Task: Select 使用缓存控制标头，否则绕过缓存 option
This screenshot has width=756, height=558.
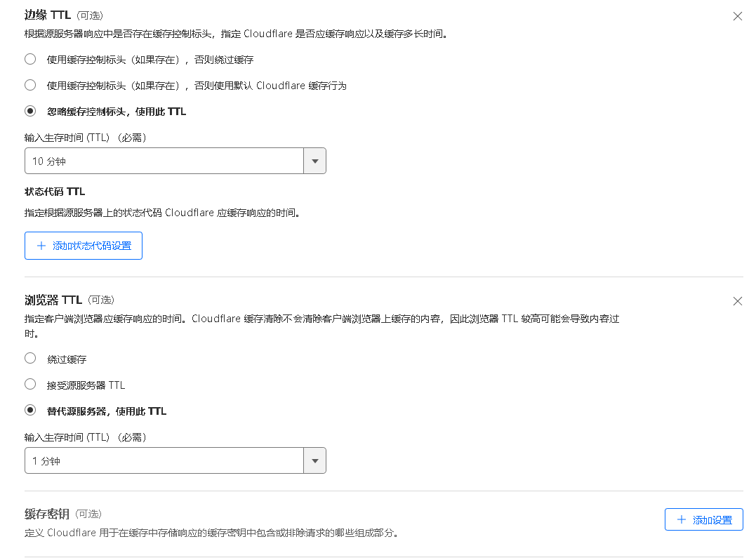Action: coord(29,59)
